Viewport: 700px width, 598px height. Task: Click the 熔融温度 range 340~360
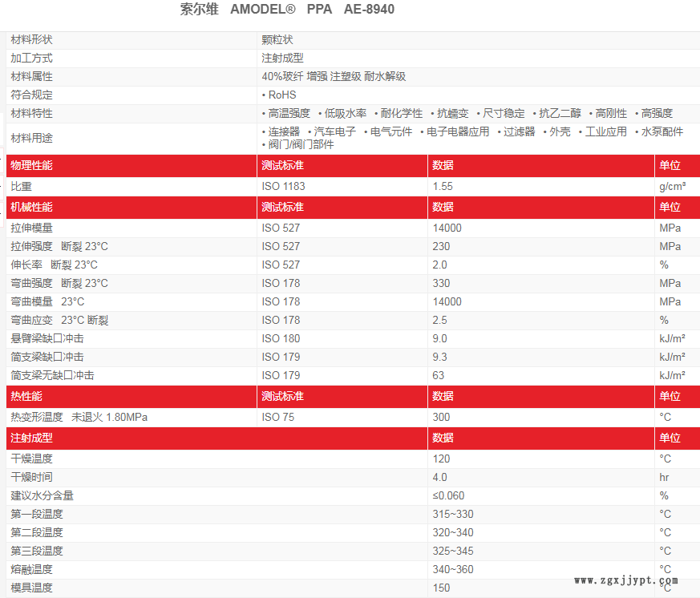point(453,569)
